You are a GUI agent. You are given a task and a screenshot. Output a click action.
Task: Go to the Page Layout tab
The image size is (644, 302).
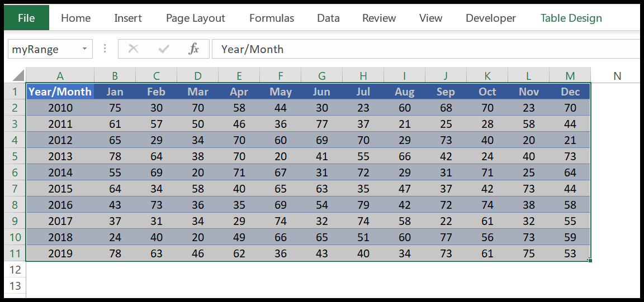click(195, 18)
